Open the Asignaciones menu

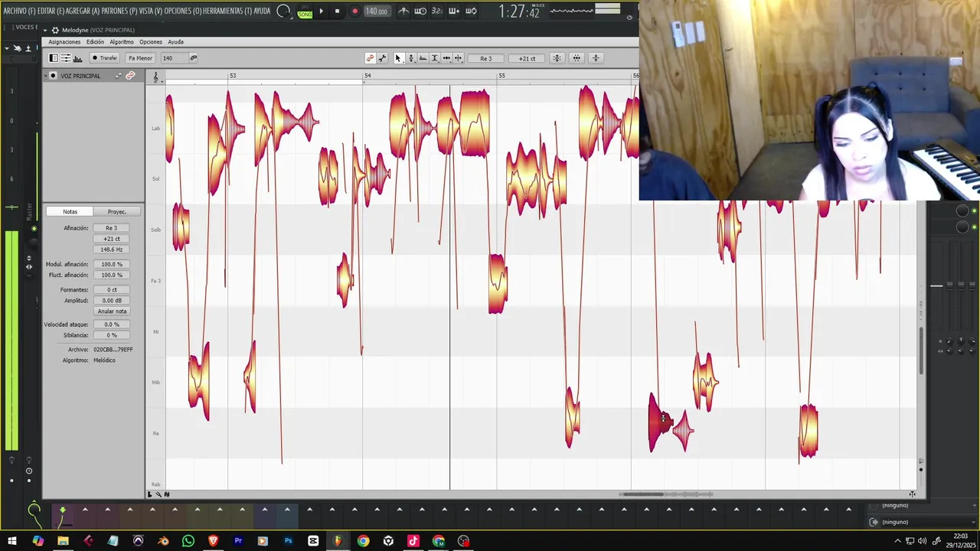click(x=65, y=42)
